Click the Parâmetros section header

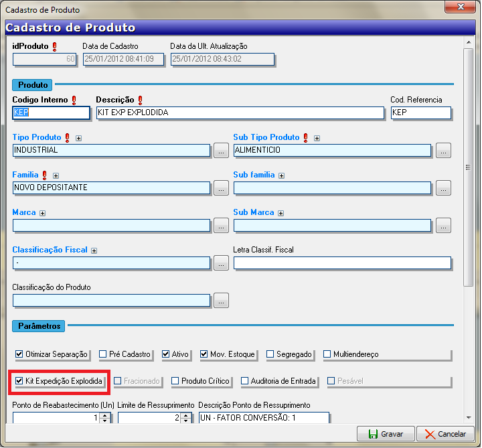pyautogui.click(x=39, y=326)
